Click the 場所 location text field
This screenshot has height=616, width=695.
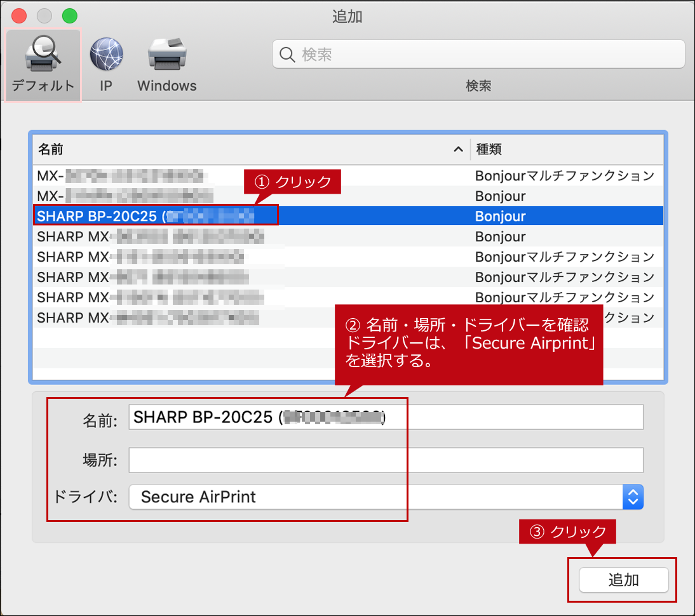[x=386, y=460]
